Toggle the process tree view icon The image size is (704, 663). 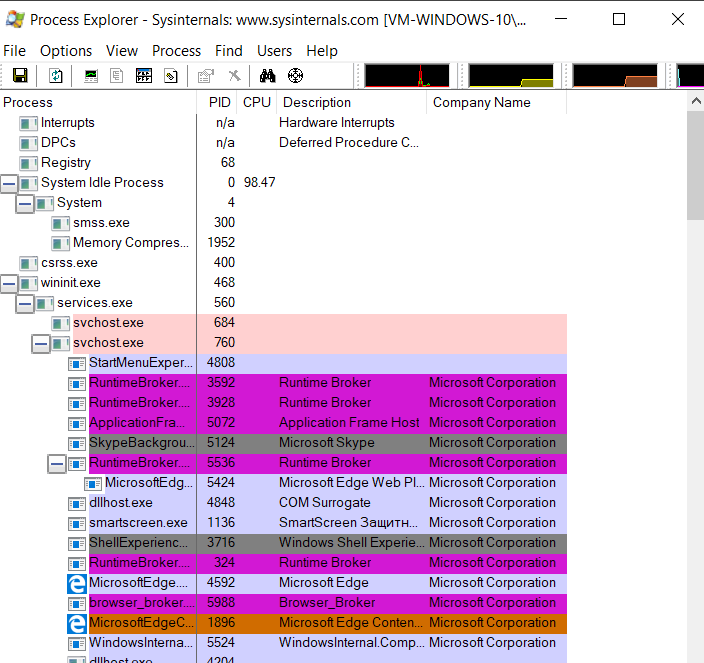(x=117, y=75)
